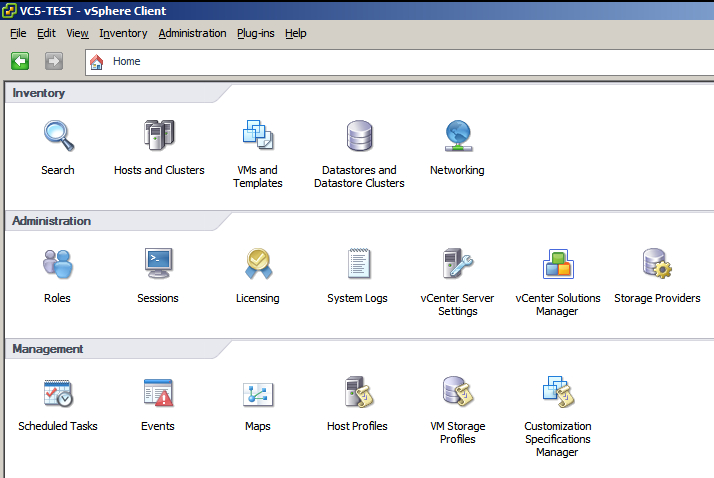Click the Hosts and Clusters label
The width and height of the screenshot is (714, 478).
[159, 170]
